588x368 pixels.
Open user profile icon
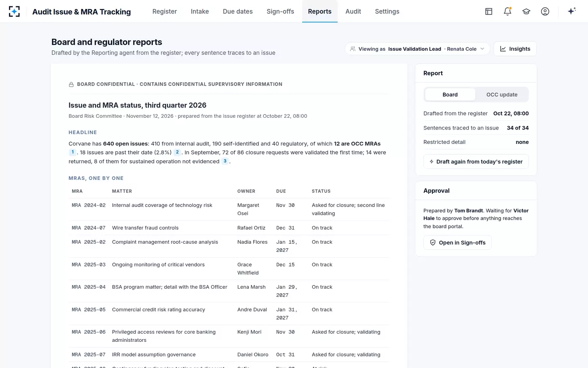tap(545, 11)
